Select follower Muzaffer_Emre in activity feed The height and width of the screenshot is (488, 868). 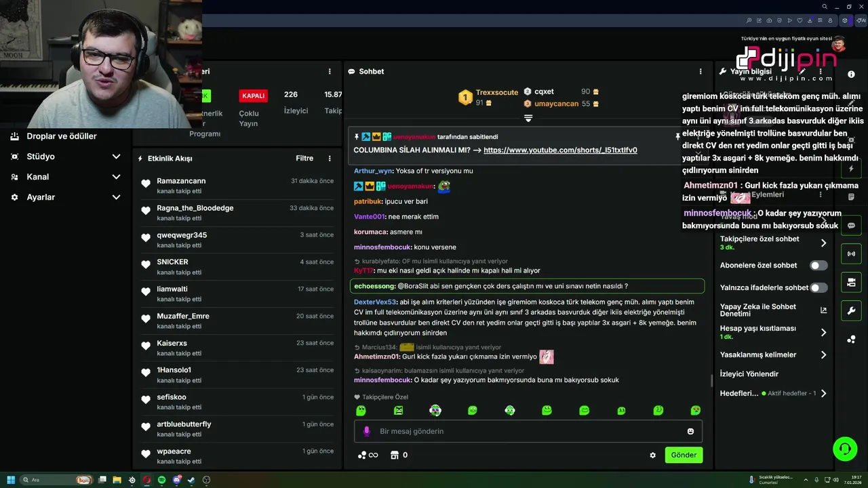click(183, 316)
